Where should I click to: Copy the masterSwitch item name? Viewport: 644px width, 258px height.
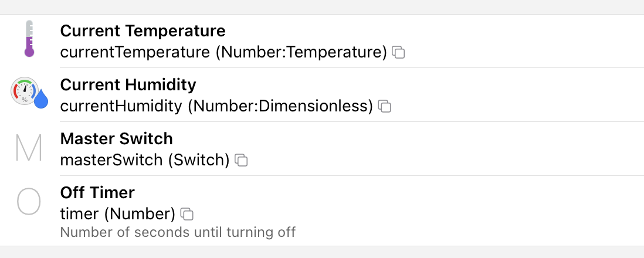click(x=241, y=160)
